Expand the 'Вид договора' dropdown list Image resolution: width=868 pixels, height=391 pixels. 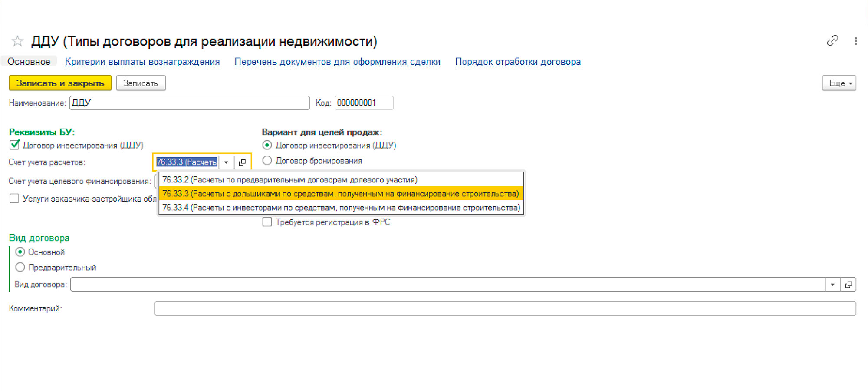[x=832, y=285]
